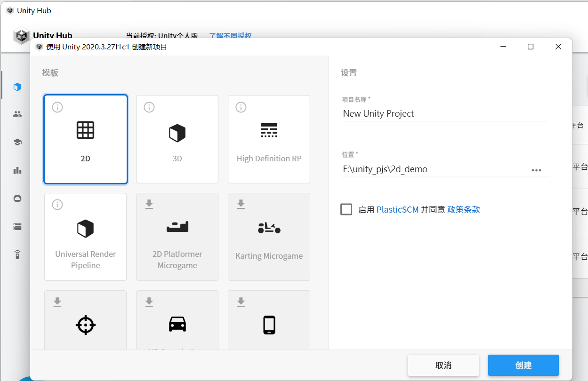Image resolution: width=588 pixels, height=381 pixels.
Task: Choose the 3D template
Action: point(177,139)
